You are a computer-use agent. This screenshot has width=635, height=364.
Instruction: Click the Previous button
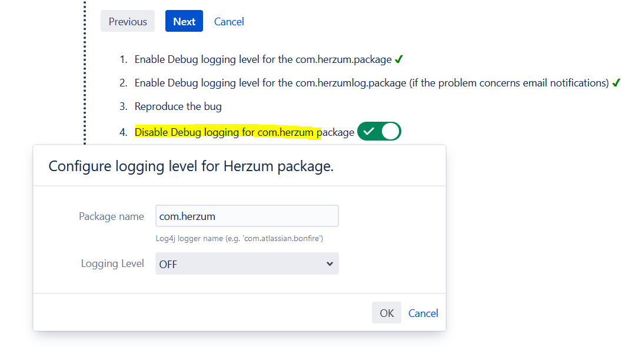(x=128, y=22)
